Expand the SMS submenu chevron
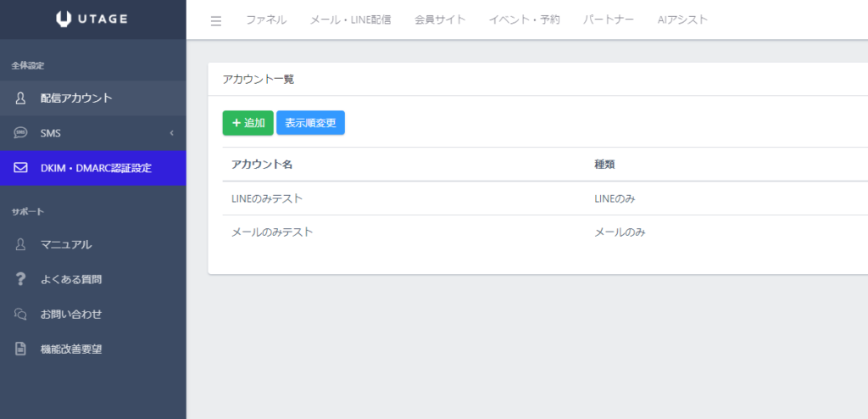Viewport: 868px width, 419px height. coord(171,133)
